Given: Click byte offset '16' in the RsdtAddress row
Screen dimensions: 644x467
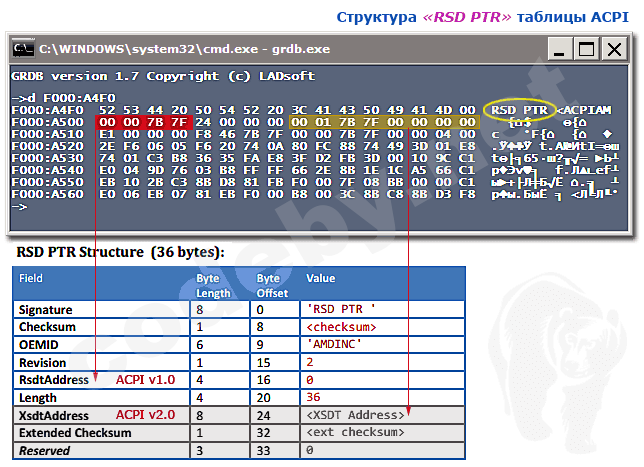Looking at the screenshot, I should pyautogui.click(x=264, y=380).
